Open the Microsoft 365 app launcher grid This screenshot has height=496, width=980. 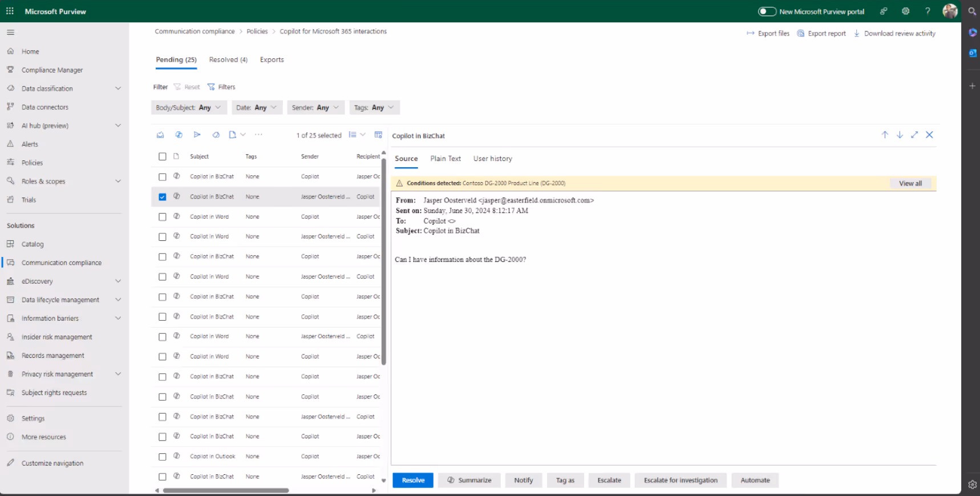click(10, 11)
